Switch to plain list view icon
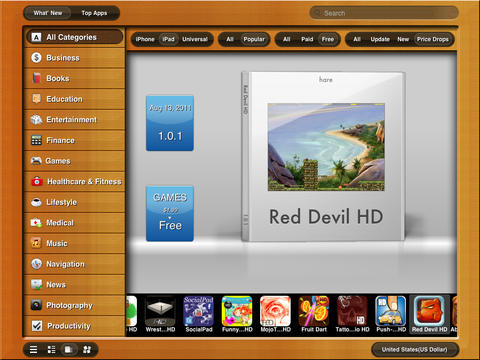 pos(34,349)
